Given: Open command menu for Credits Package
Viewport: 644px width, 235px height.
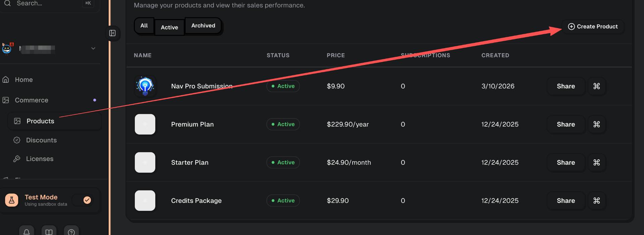Looking at the screenshot, I should point(596,201).
